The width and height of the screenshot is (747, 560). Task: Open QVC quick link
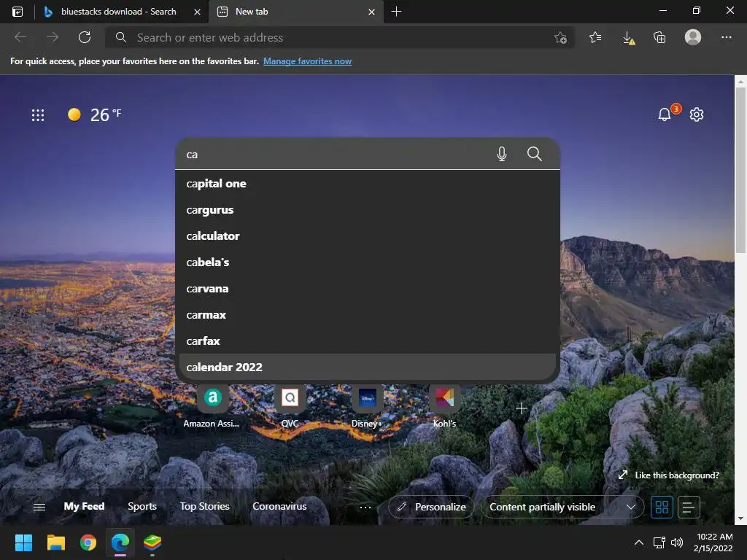(290, 407)
